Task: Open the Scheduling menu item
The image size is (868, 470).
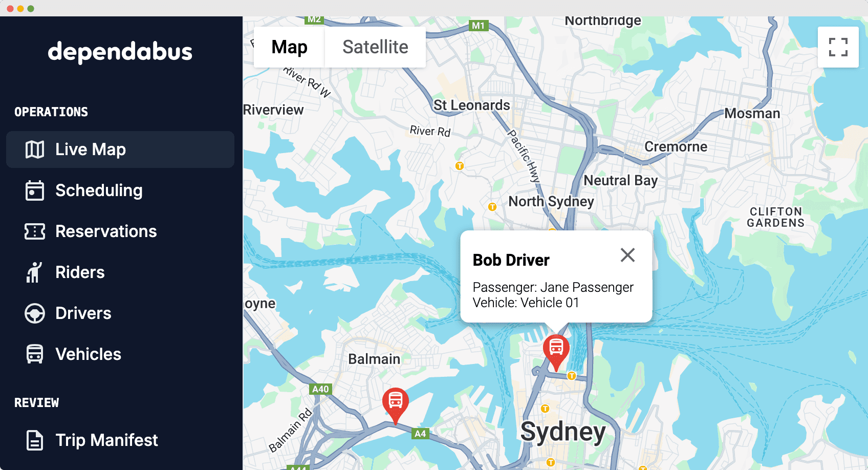Action: [x=120, y=190]
